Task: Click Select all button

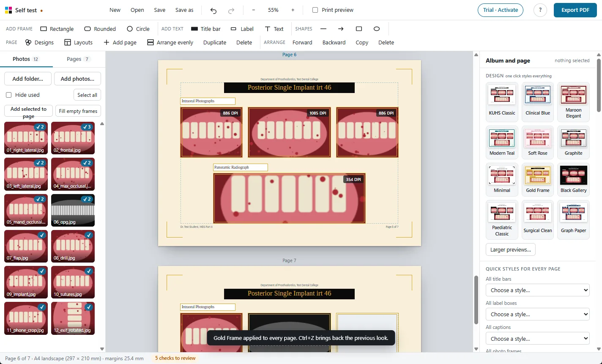Action: [87, 95]
